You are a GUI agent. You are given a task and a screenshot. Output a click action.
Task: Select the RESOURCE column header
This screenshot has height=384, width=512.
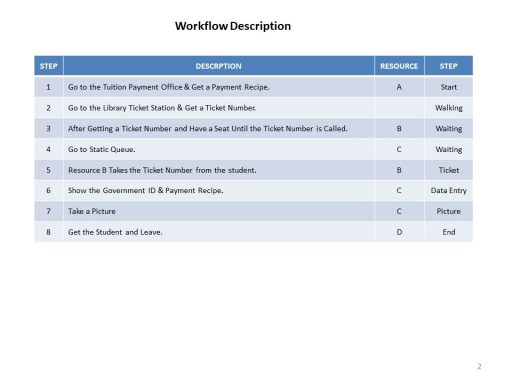coord(399,66)
